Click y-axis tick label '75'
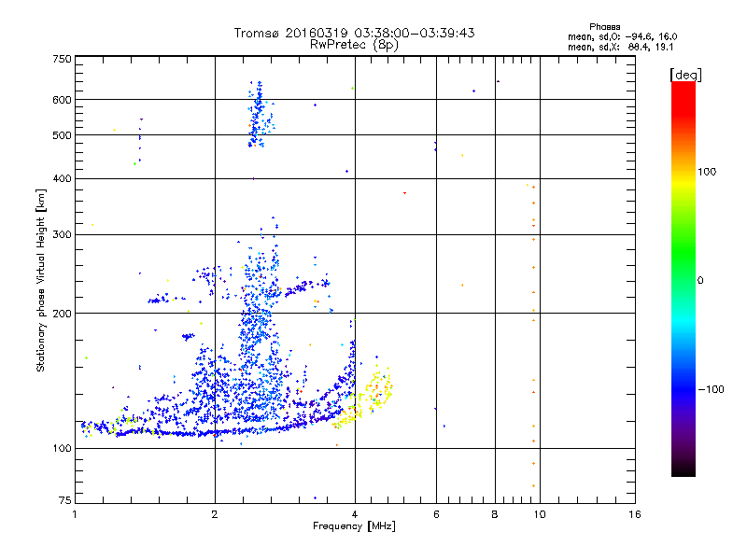747x560 pixels. click(x=65, y=500)
